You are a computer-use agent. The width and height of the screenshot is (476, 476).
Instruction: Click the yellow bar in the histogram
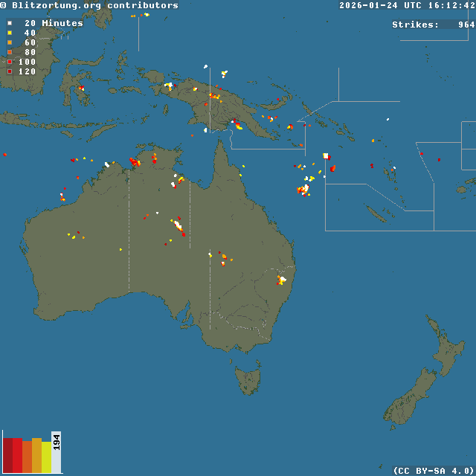[x=46, y=457]
